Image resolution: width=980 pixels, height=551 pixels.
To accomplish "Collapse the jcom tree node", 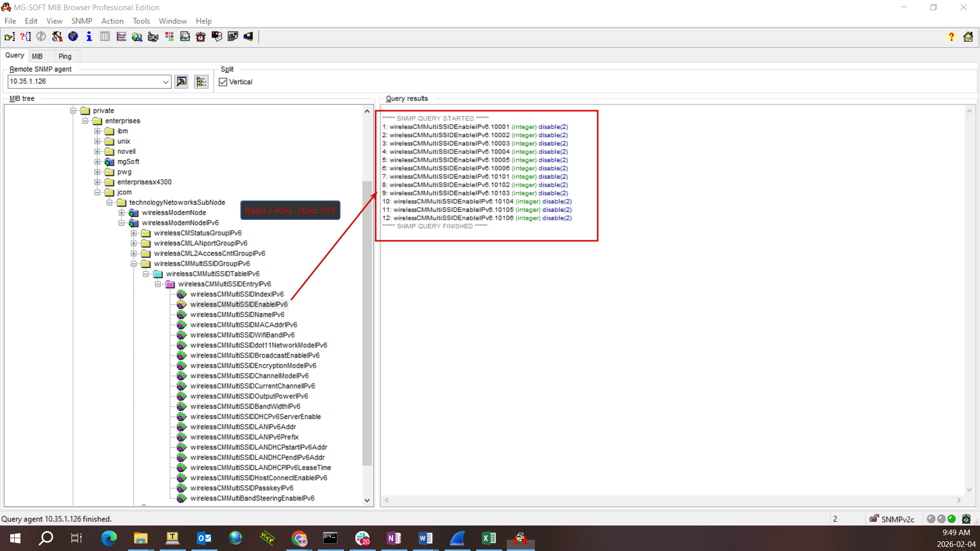I will 97,192.
